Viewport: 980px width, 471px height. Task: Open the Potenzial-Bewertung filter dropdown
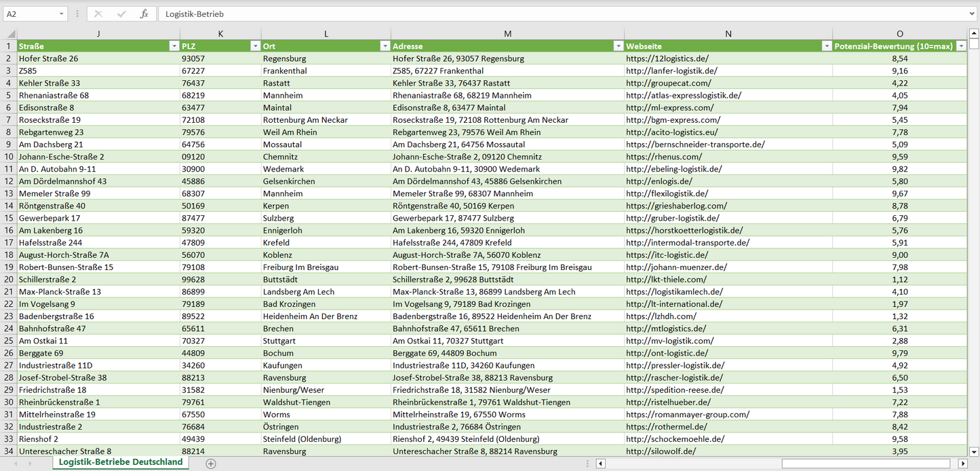point(960,46)
